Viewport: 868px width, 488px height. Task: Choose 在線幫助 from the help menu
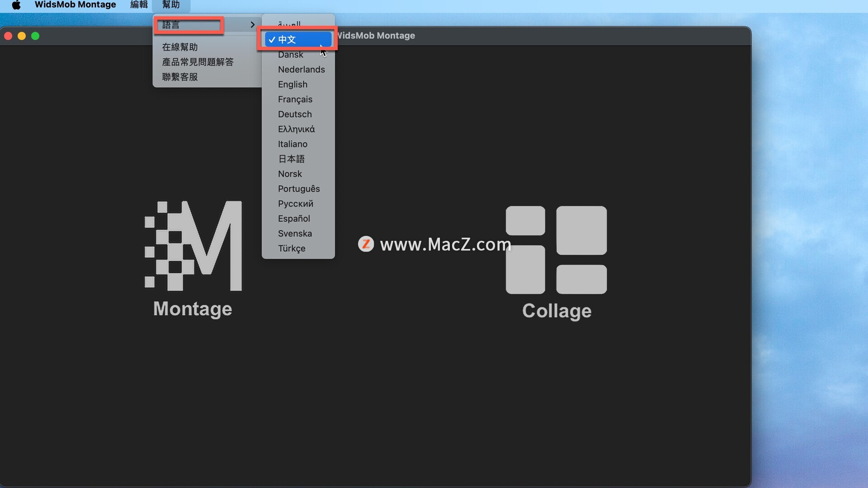coord(180,47)
